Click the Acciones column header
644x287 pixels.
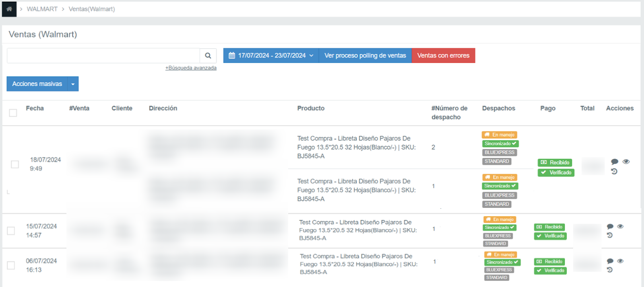click(620, 108)
